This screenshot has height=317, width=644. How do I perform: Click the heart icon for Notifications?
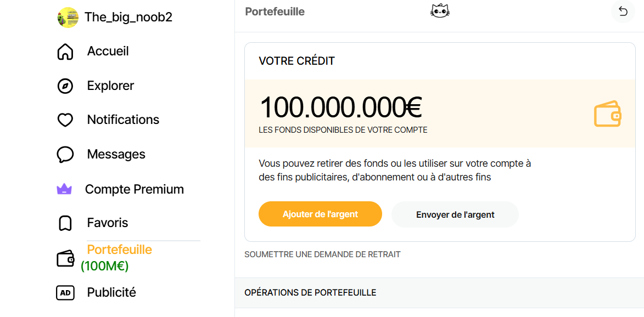[x=65, y=121]
